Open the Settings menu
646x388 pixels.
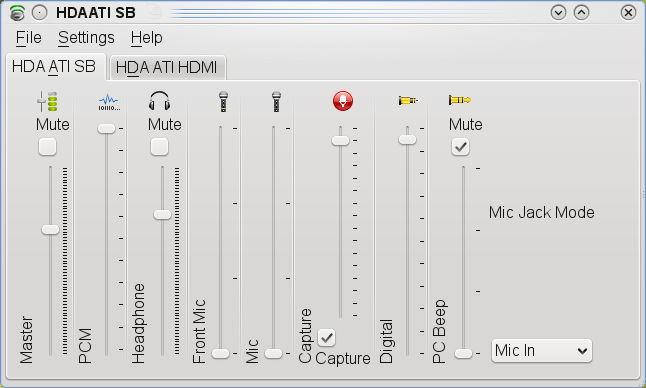pos(86,38)
